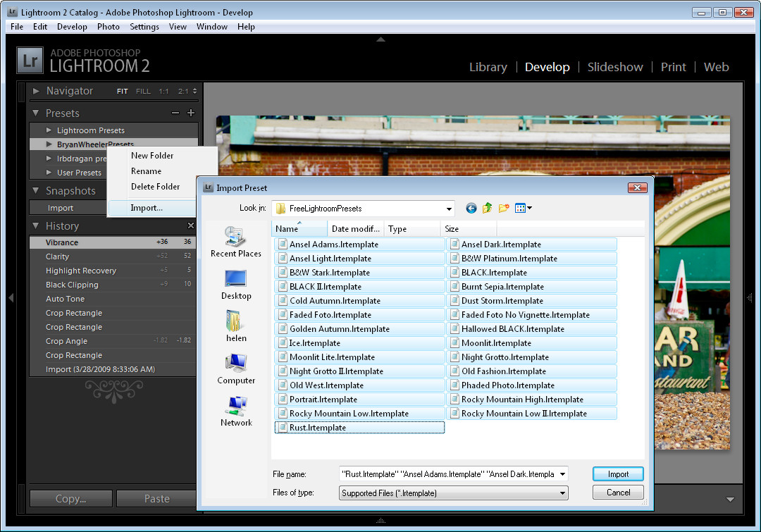Click the Paste button
Screen dimensions: 761x532
click(156, 498)
